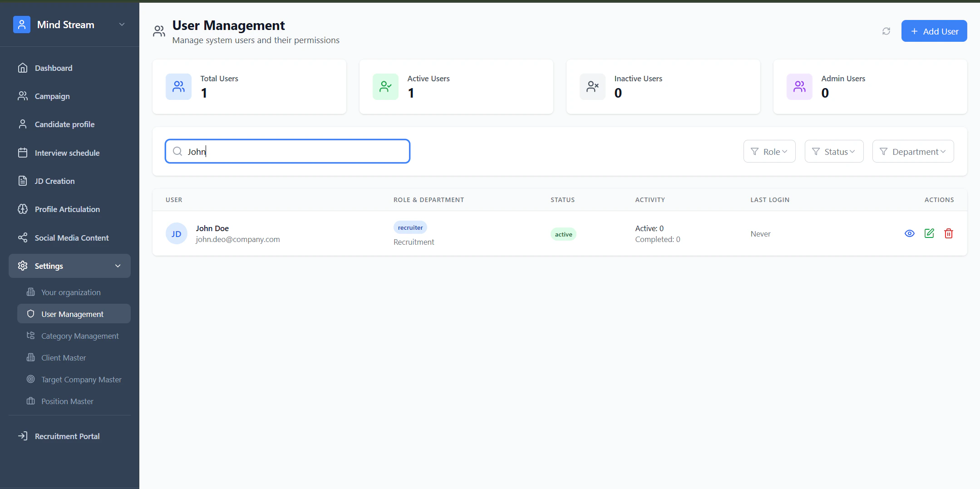
Task: View John Doe's details eye icon
Action: (910, 233)
